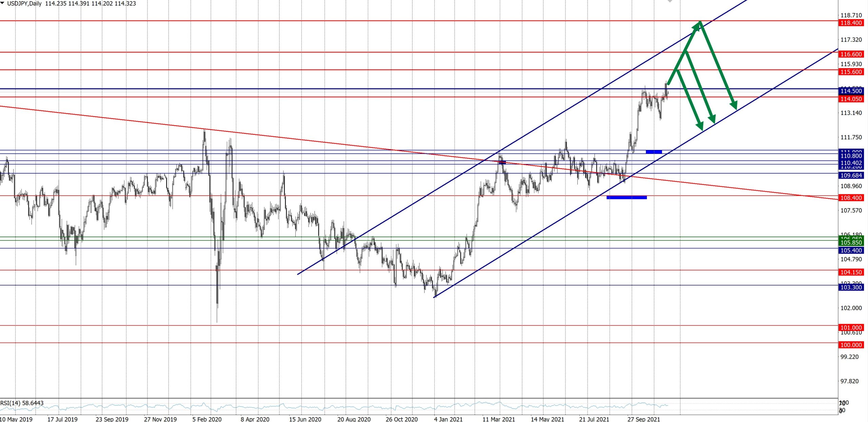This screenshot has height=422, width=868.
Task: Select the red 114.050 price label
Action: click(851, 99)
